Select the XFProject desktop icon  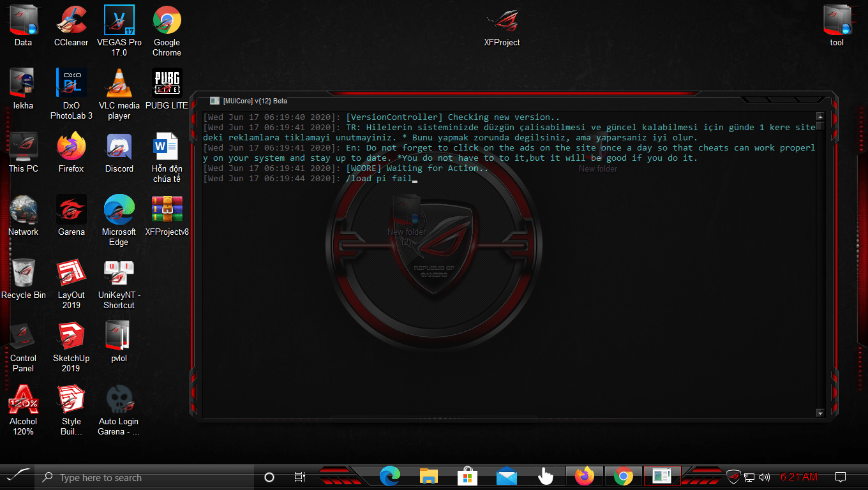[502, 27]
